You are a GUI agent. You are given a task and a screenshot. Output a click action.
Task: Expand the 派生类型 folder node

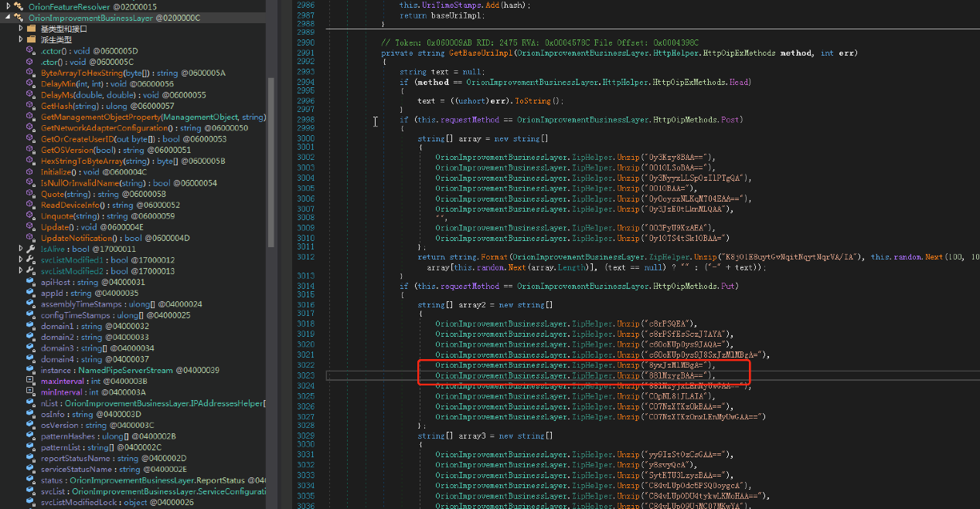[x=21, y=39]
